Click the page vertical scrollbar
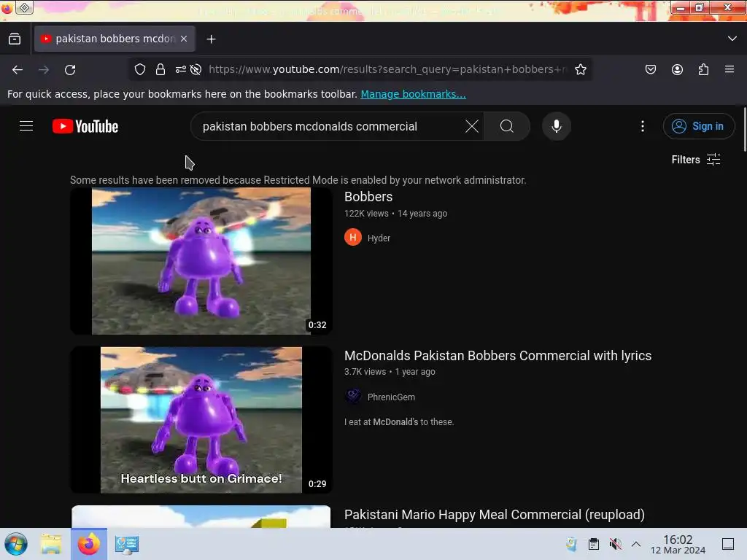The height and width of the screenshot is (560, 747). (x=745, y=130)
